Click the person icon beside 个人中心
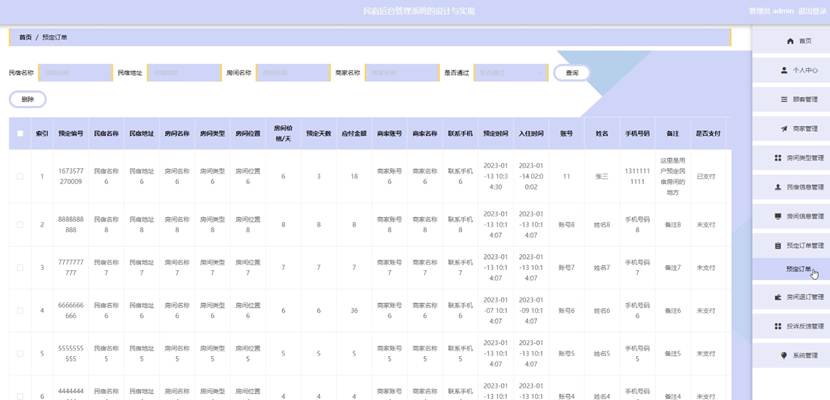 [784, 70]
